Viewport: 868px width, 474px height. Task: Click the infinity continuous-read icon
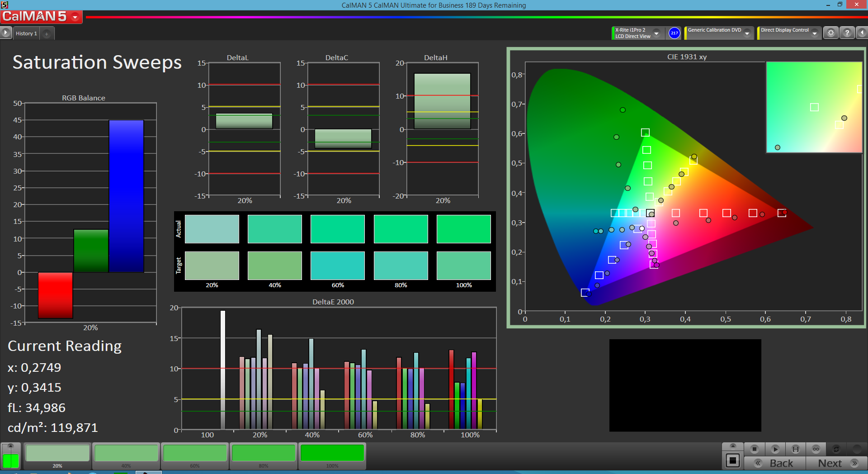816,449
